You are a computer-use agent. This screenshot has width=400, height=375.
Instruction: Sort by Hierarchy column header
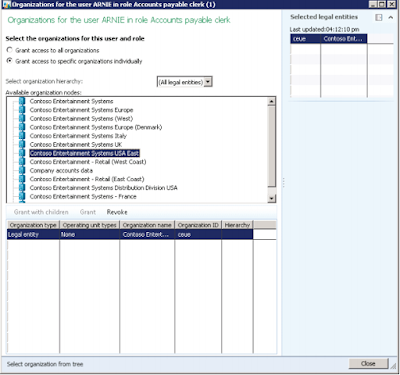(x=237, y=225)
